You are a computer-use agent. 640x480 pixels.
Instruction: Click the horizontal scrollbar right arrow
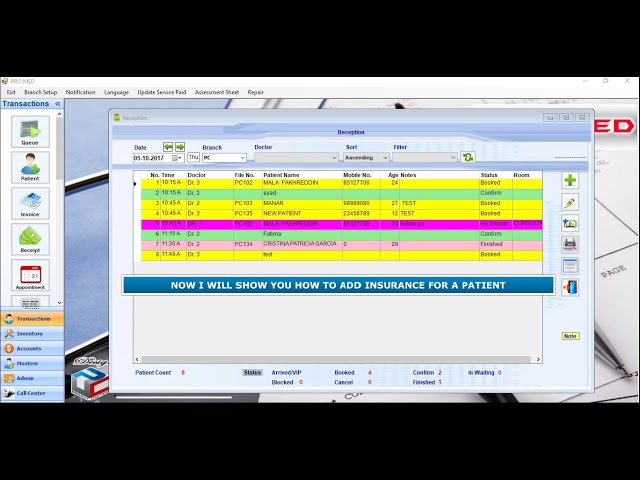click(538, 360)
